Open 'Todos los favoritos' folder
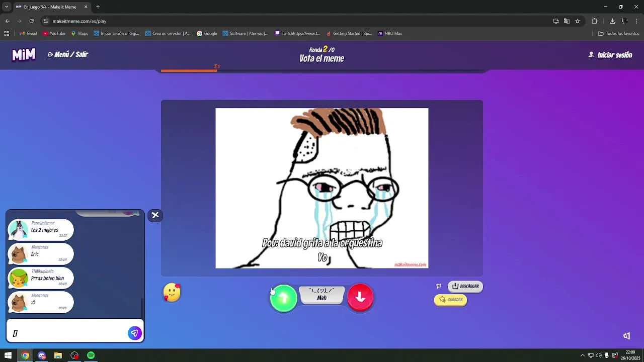The height and width of the screenshot is (362, 644). click(618, 34)
